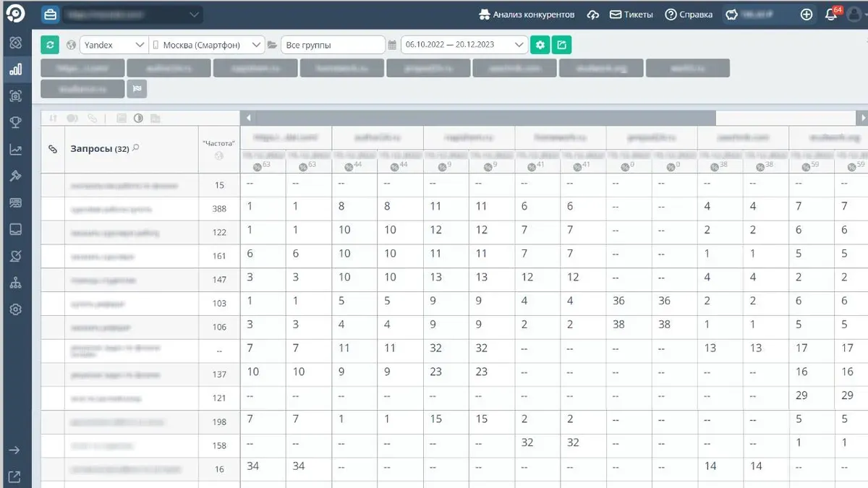Screen dimensions: 868x488
Task: Click the "Частота" column header
Action: (219, 149)
